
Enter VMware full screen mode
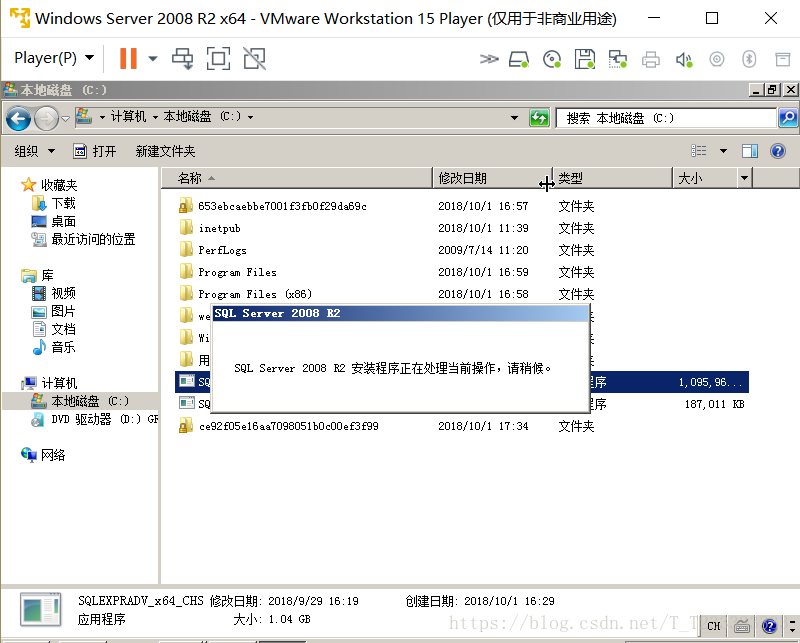[218, 58]
